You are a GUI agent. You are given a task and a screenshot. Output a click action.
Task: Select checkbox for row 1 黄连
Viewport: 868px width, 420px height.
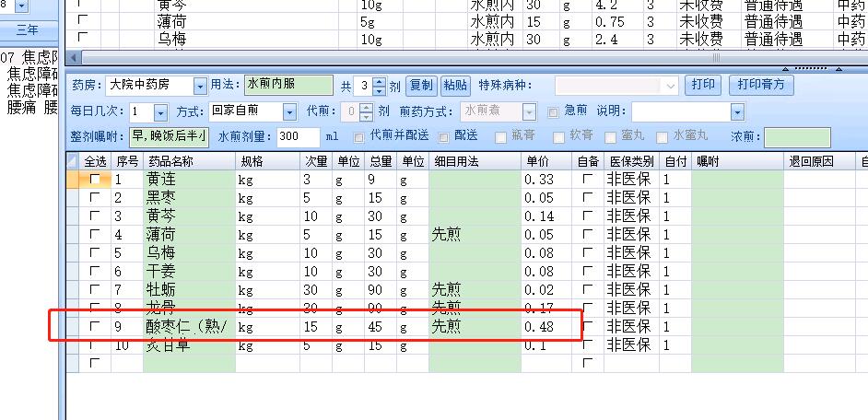click(95, 180)
